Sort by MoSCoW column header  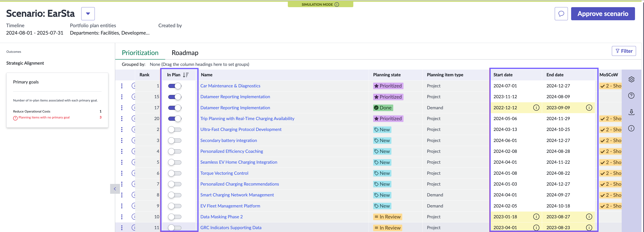click(x=609, y=75)
